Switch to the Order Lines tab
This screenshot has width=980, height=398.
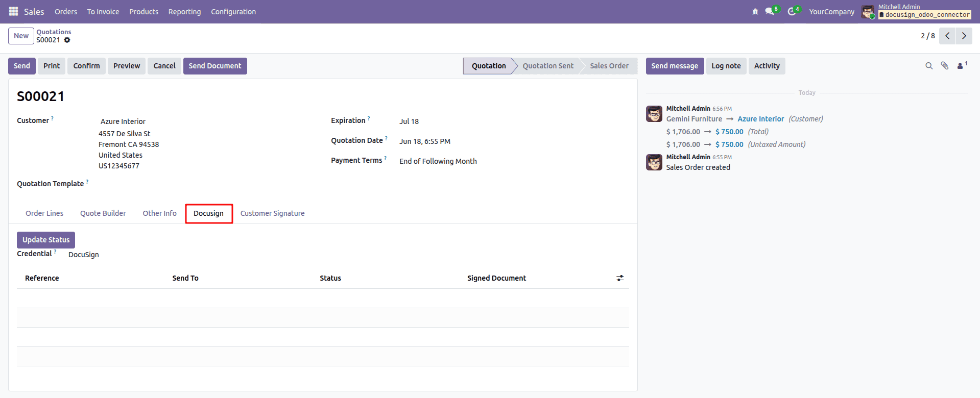coord(44,213)
